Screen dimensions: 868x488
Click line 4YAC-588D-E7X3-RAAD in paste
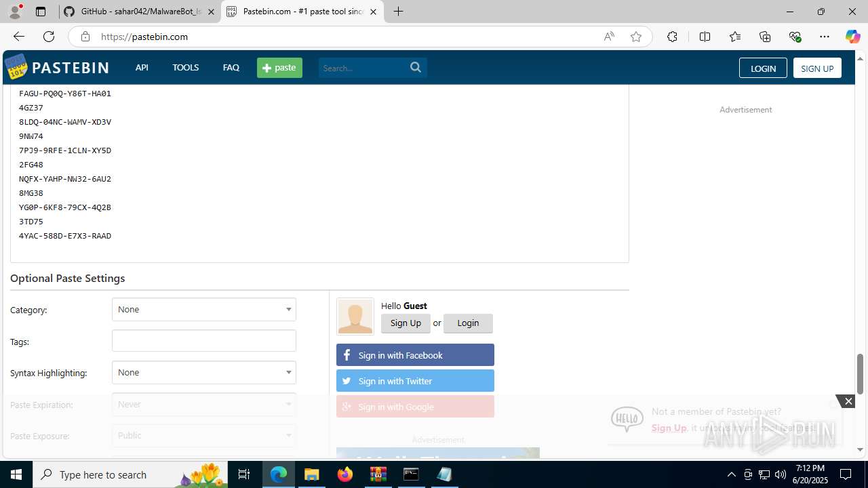click(65, 236)
